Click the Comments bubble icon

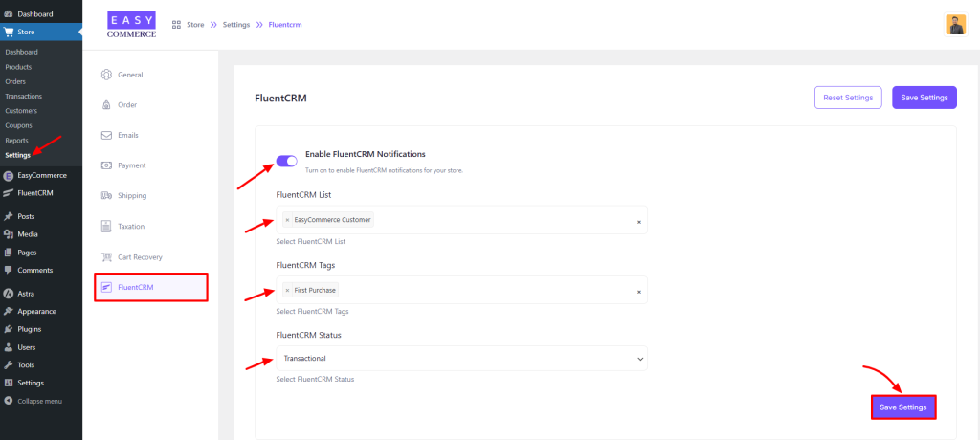tap(9, 270)
